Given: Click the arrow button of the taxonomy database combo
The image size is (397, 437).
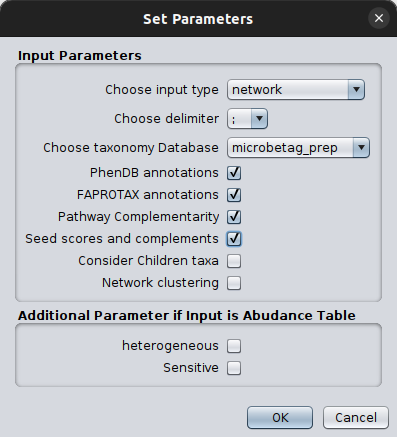Looking at the screenshot, I should (x=361, y=147).
